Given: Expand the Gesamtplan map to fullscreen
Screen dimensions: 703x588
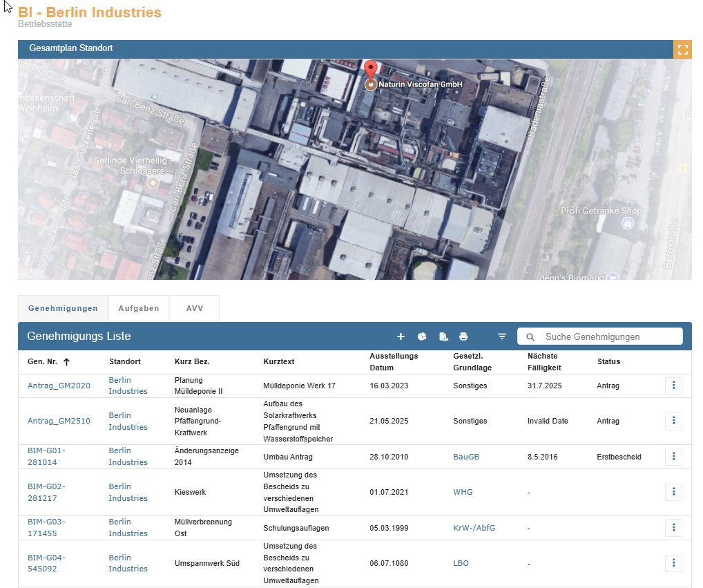Looking at the screenshot, I should click(682, 49).
